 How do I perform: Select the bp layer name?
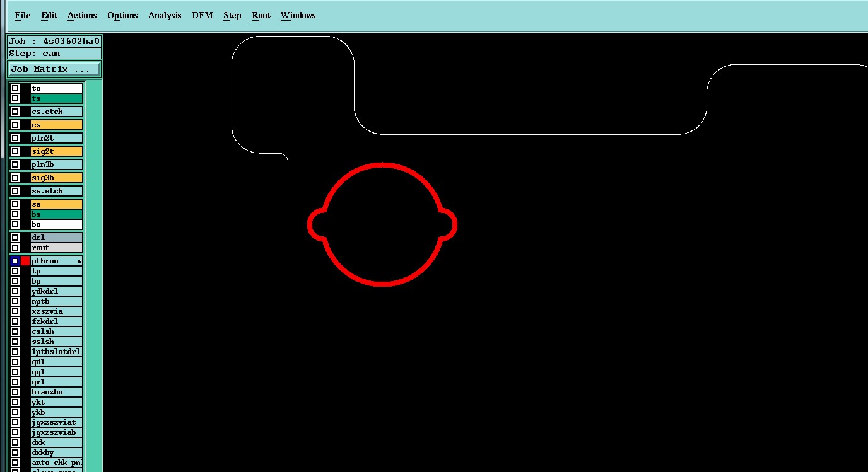pos(57,281)
